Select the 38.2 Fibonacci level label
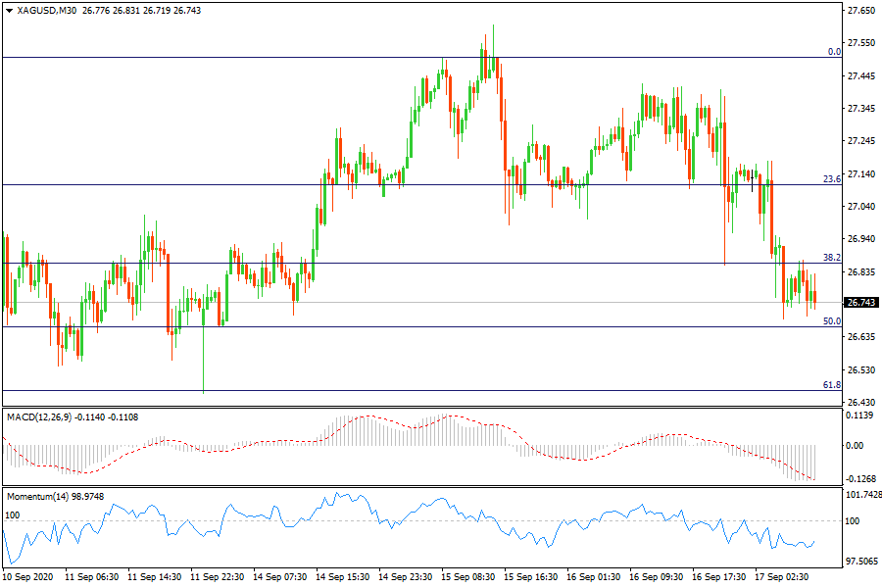The image size is (882, 588). 832,258
